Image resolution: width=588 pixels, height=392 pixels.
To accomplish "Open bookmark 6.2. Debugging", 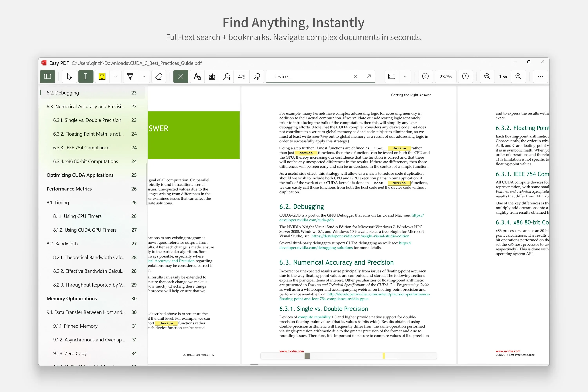I will 93,93.
